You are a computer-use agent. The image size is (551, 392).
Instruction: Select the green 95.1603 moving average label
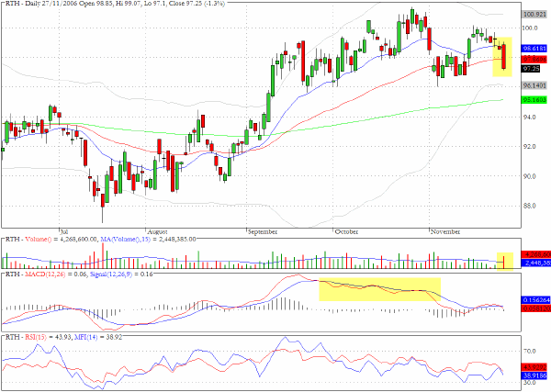coord(534,100)
